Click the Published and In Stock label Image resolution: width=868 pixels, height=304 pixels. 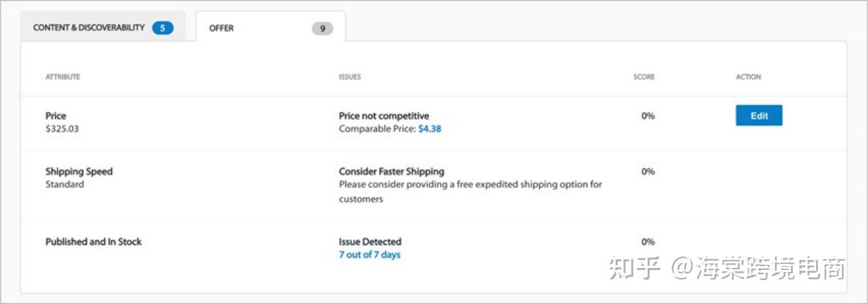click(93, 242)
